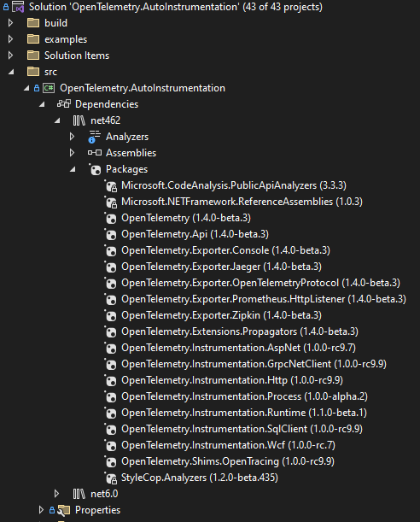The image size is (420, 522).
Task: Select OpenTelemetry.Extensions.Propagators package
Action: click(x=240, y=331)
